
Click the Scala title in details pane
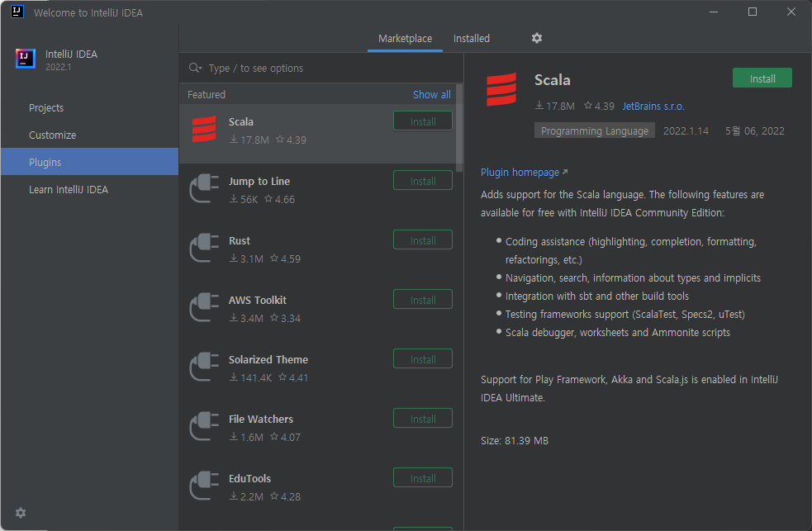[552, 80]
